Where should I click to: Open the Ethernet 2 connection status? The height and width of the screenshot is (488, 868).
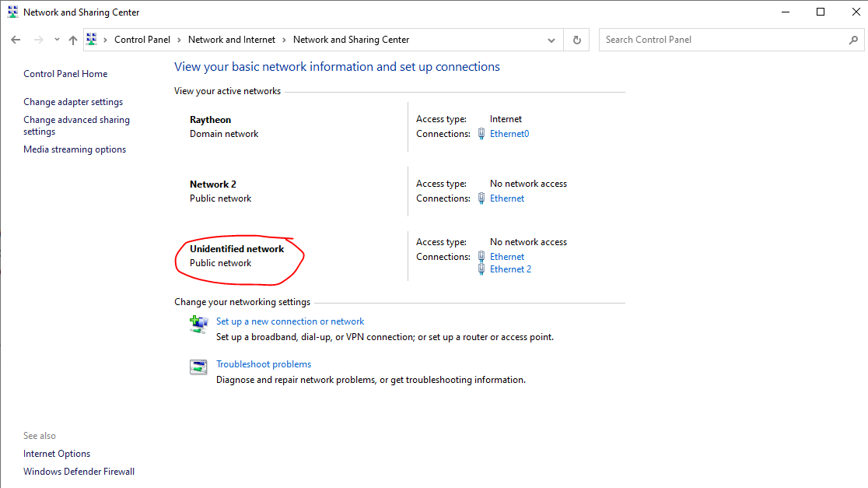[x=510, y=269]
